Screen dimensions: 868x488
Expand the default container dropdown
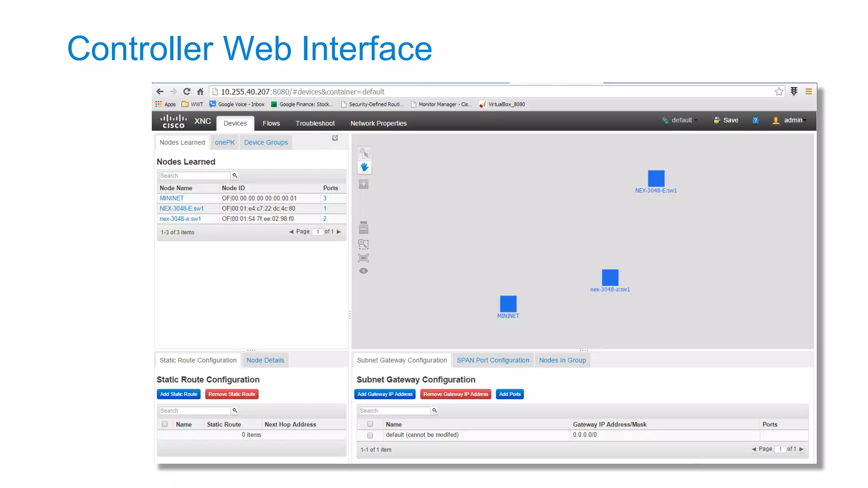pos(680,120)
